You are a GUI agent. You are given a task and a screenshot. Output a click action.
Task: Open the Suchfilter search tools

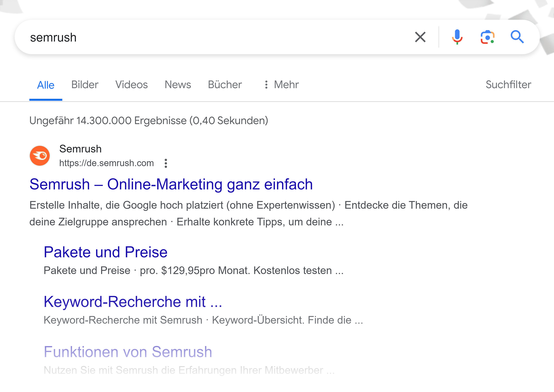[x=508, y=85]
